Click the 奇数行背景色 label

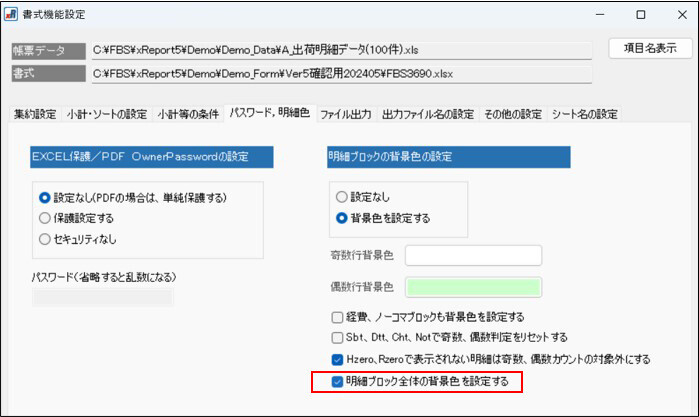point(362,255)
